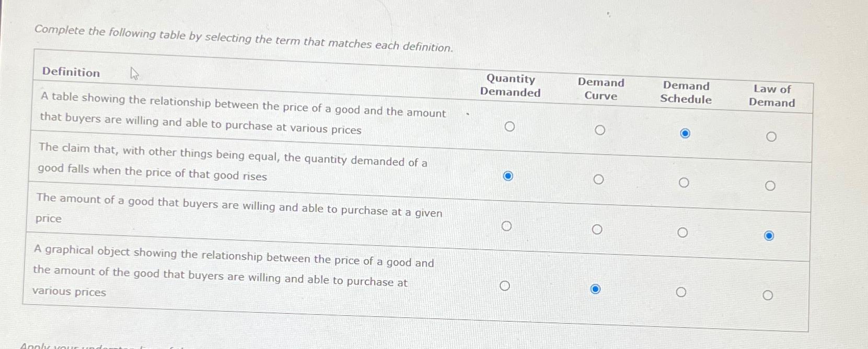Select Demand Schedule in the third row

[x=682, y=232]
